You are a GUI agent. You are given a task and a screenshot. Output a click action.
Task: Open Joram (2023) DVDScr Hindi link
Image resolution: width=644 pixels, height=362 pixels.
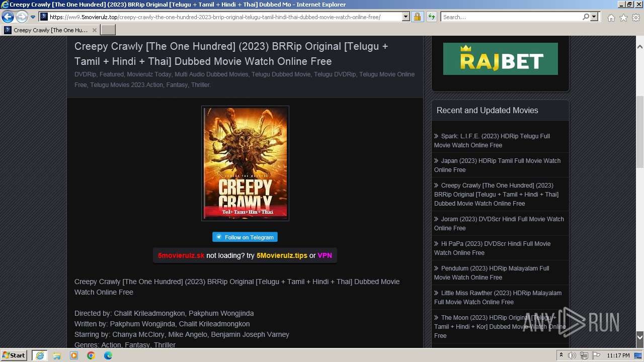[499, 224]
